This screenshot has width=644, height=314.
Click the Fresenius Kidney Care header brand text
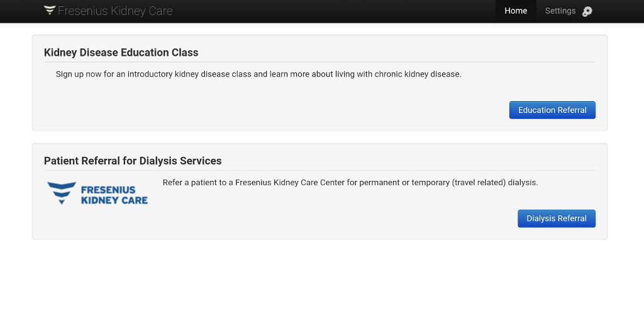click(x=115, y=11)
